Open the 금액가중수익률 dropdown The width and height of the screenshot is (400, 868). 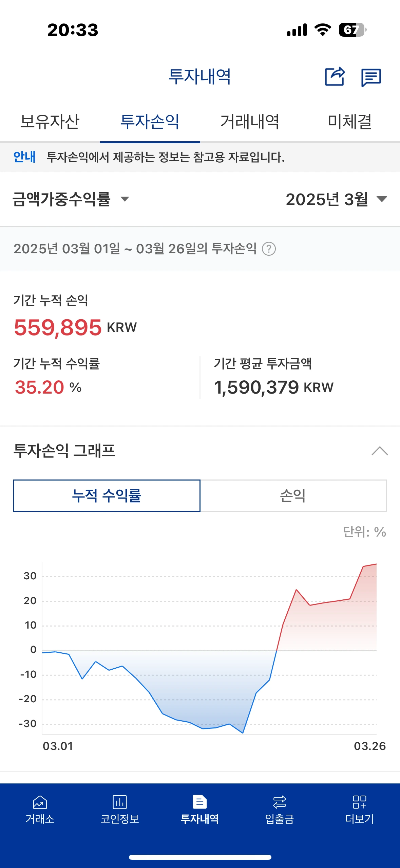(71, 199)
